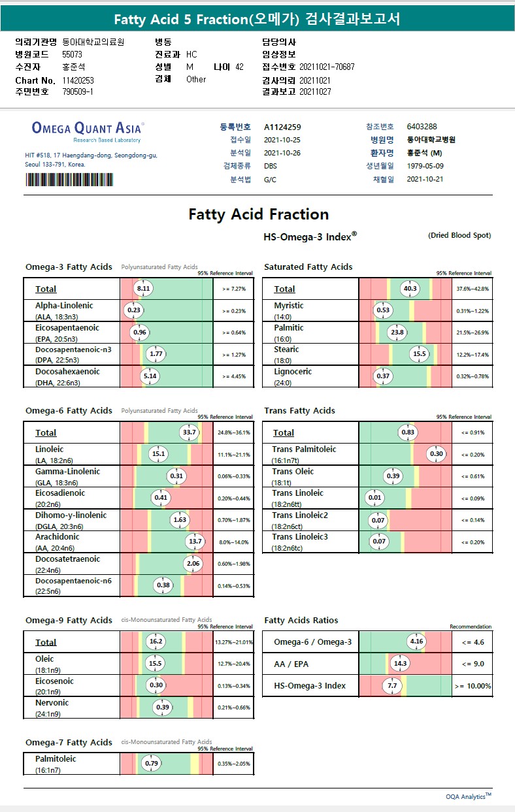
Task: Click the underlined Total label under Omega-9 Fatty Acids
Action: tap(46, 642)
